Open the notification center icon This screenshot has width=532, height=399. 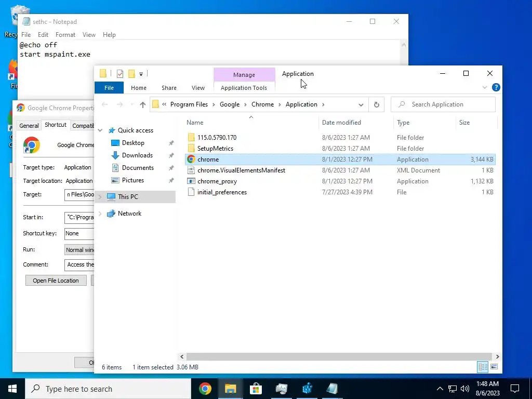[x=515, y=389]
